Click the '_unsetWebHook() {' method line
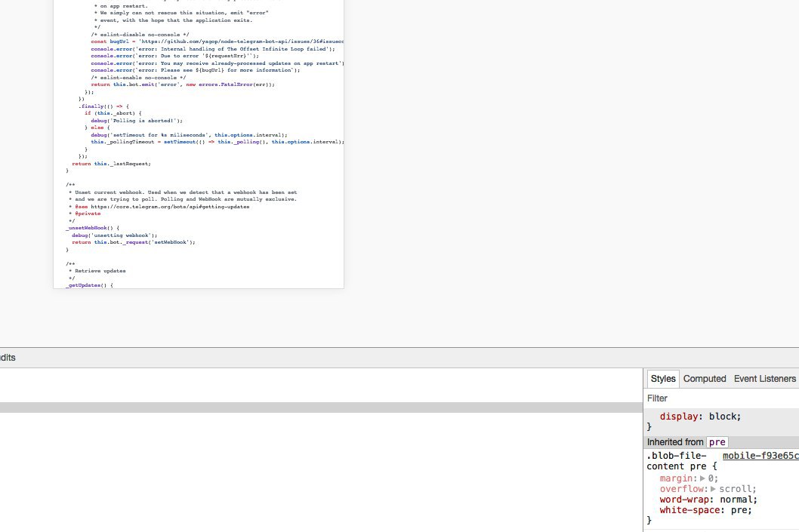The image size is (799, 532). 92,228
